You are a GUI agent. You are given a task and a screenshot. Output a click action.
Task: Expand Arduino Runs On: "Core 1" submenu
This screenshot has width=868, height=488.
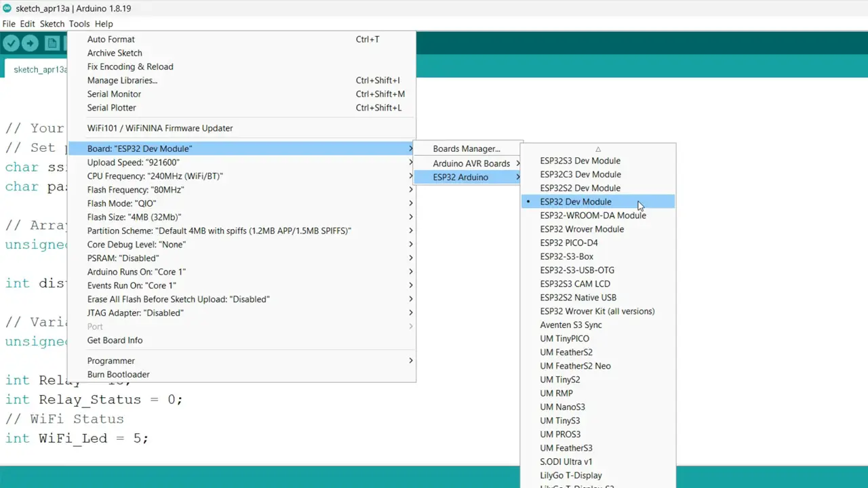(x=241, y=272)
